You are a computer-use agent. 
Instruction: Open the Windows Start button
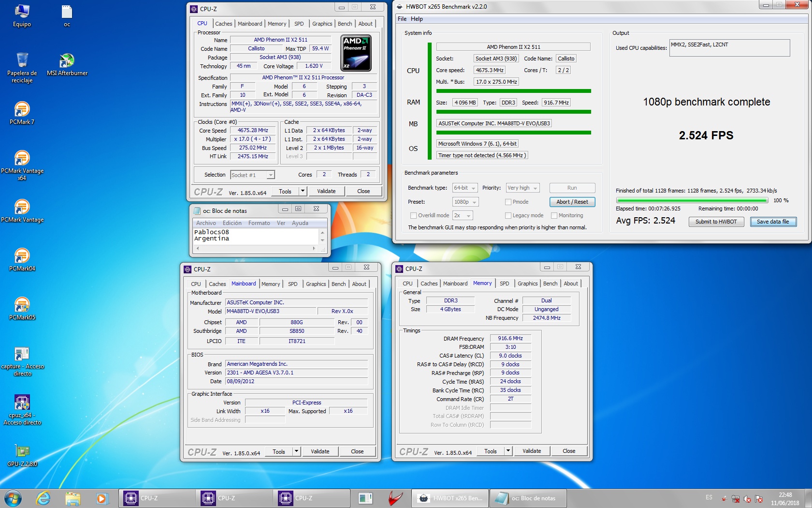pos(13,498)
